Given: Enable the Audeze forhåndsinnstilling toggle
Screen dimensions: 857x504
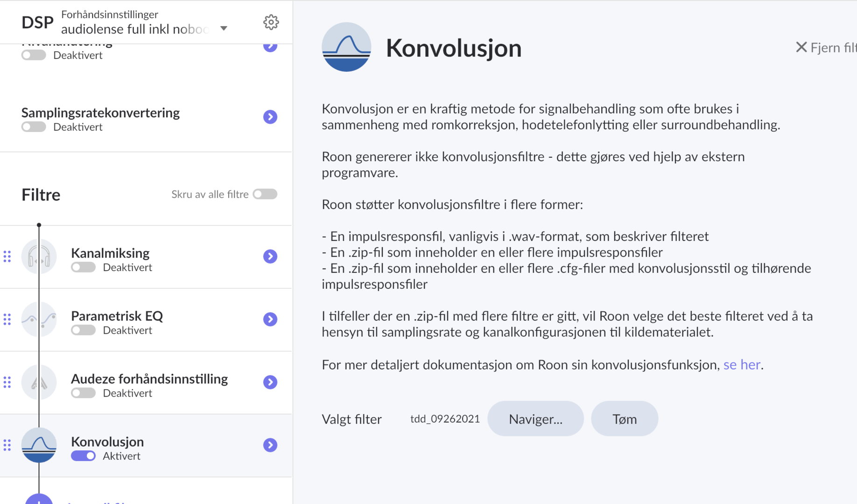Looking at the screenshot, I should (x=83, y=393).
